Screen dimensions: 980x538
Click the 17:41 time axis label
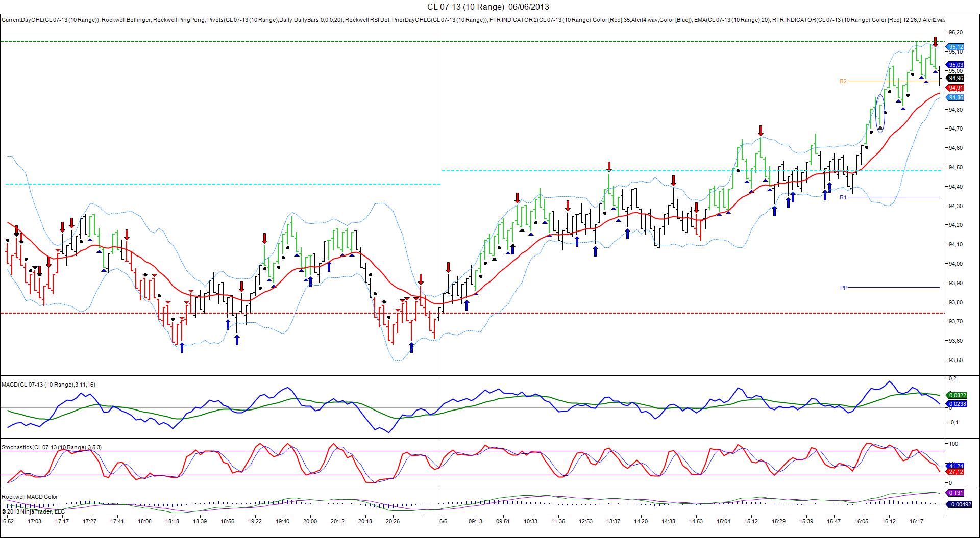pyautogui.click(x=117, y=521)
